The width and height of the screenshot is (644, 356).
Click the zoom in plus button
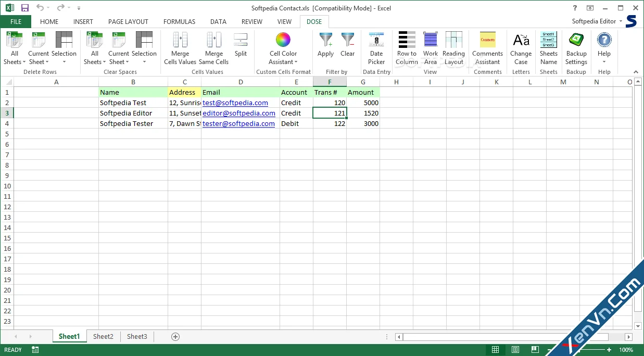pyautogui.click(x=609, y=350)
